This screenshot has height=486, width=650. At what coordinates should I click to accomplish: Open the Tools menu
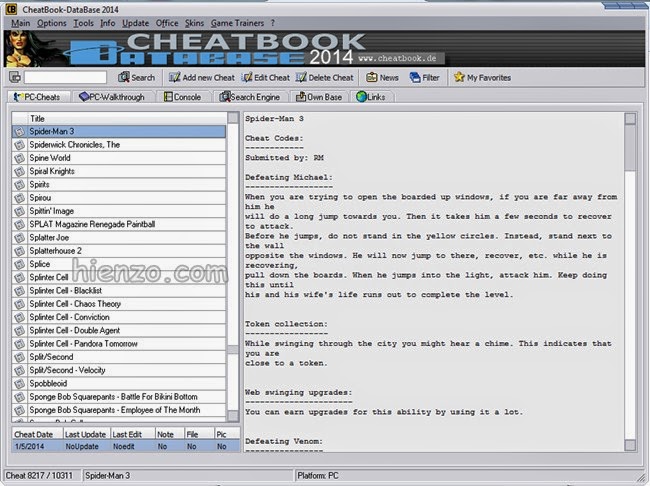[83, 23]
